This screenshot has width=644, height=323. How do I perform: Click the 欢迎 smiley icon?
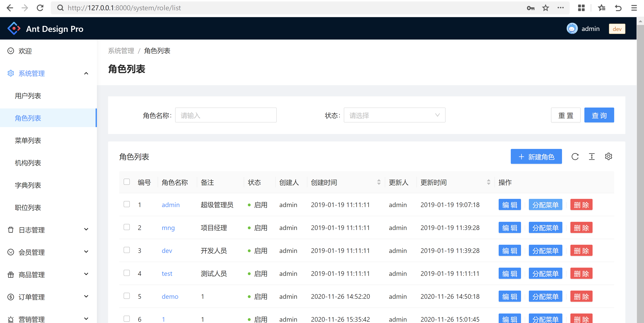pos(11,51)
